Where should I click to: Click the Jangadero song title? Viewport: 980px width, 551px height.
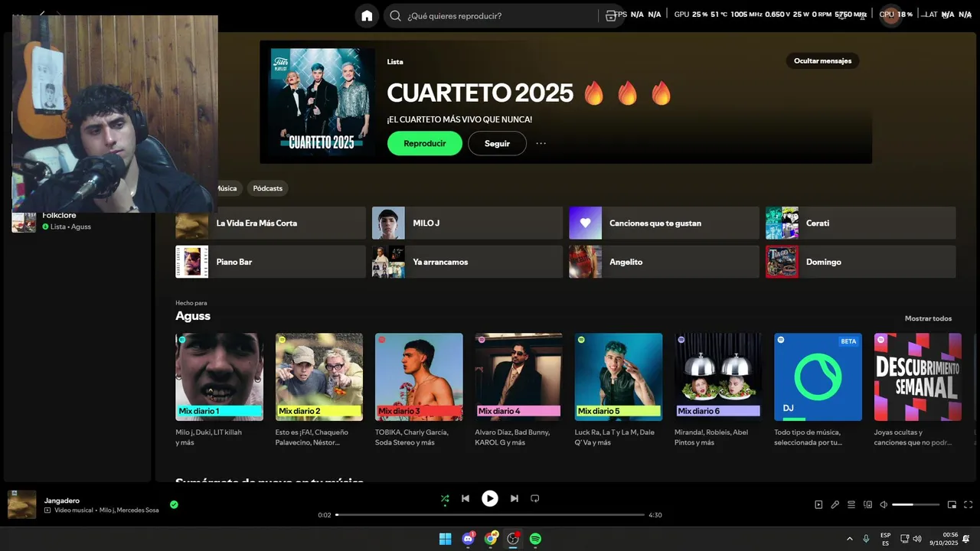tap(62, 500)
